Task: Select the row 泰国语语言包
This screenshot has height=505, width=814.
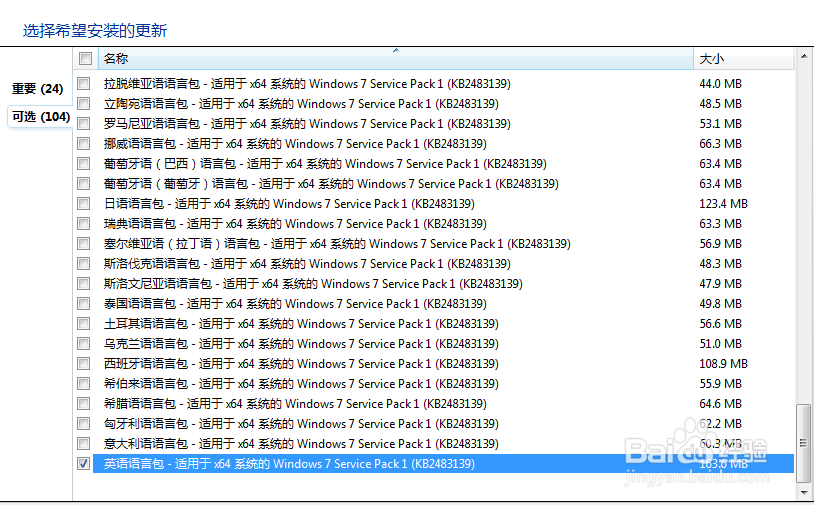Action: pos(443,303)
